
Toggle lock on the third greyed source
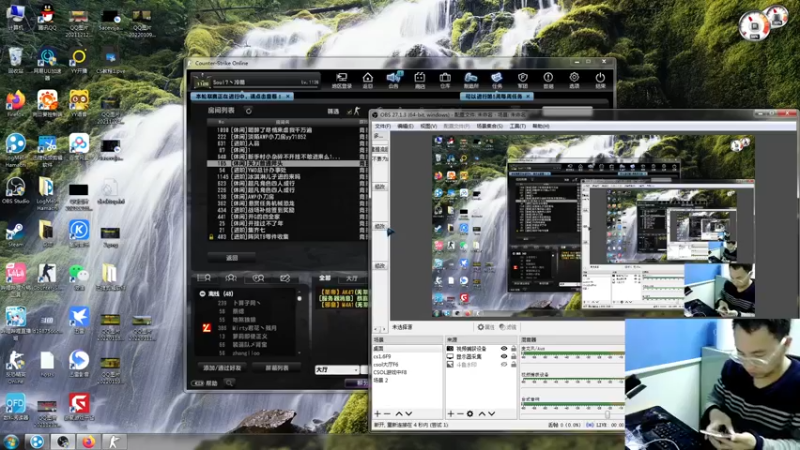click(x=514, y=365)
